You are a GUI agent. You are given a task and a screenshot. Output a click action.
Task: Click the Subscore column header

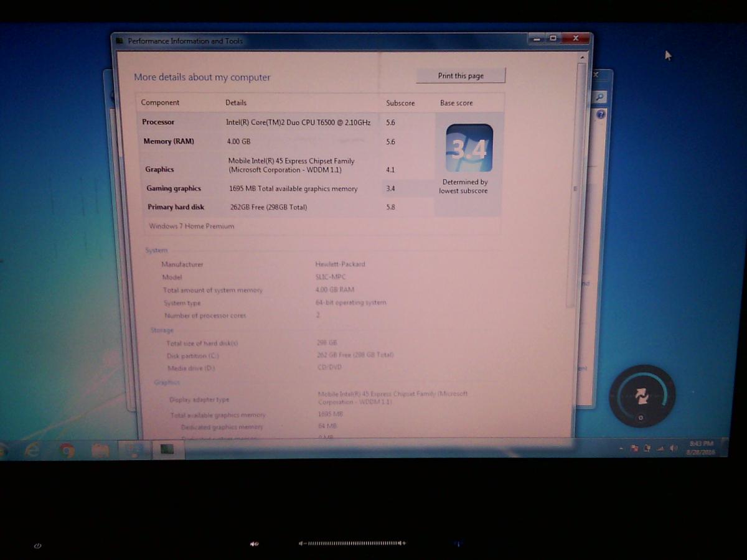coord(400,103)
